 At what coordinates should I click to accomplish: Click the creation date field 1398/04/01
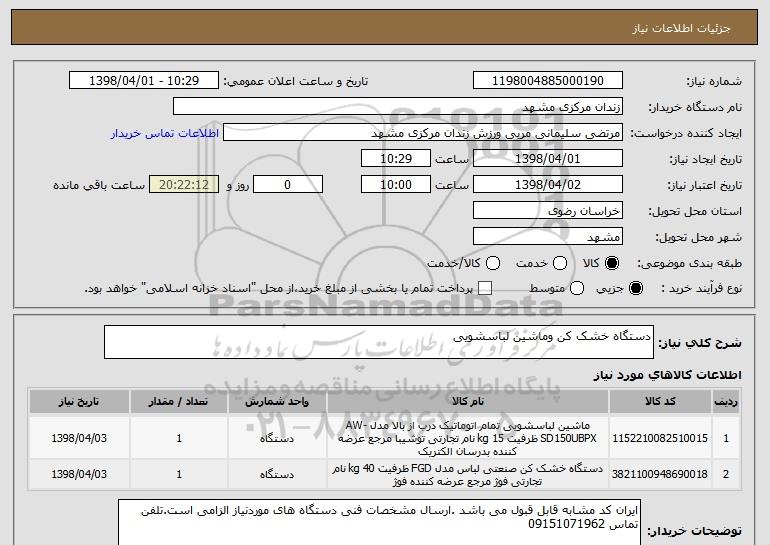[x=548, y=159]
